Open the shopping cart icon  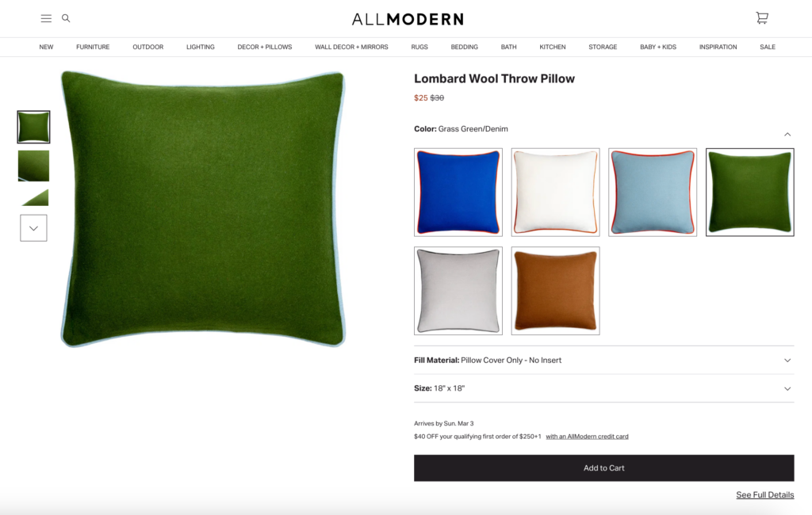click(x=762, y=18)
